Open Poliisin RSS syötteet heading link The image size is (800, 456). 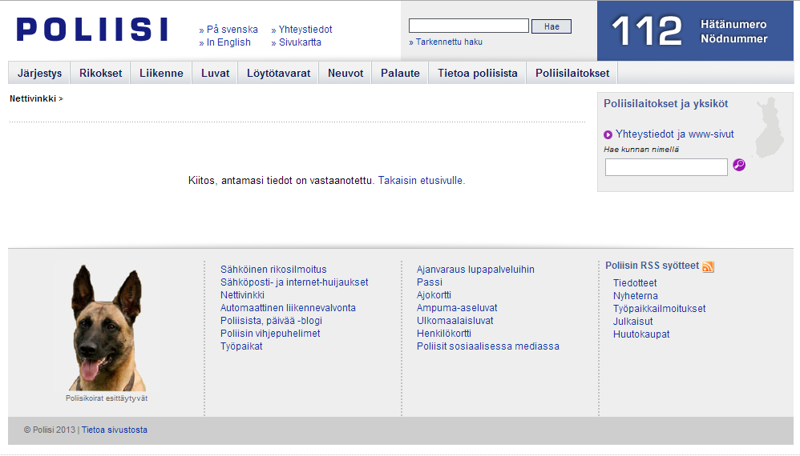coord(652,265)
